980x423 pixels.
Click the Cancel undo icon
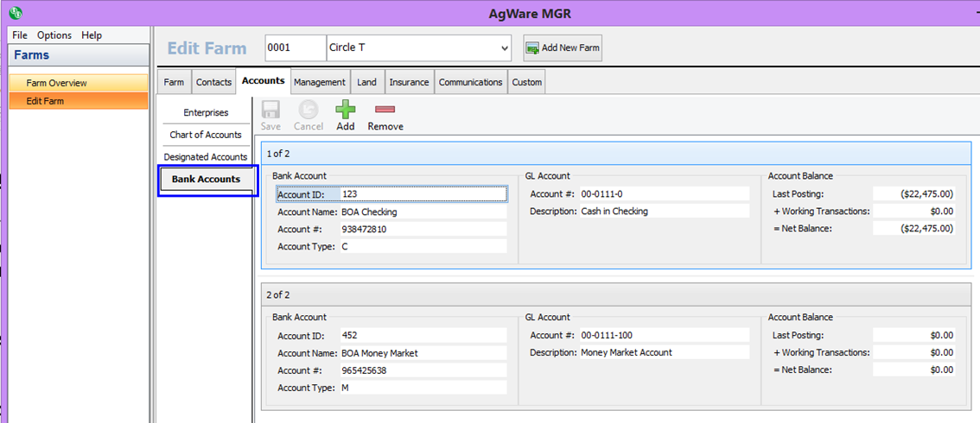309,110
